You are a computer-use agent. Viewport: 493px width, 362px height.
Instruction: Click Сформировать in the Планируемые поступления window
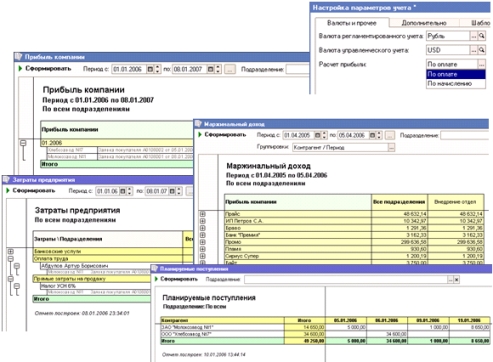176,279
